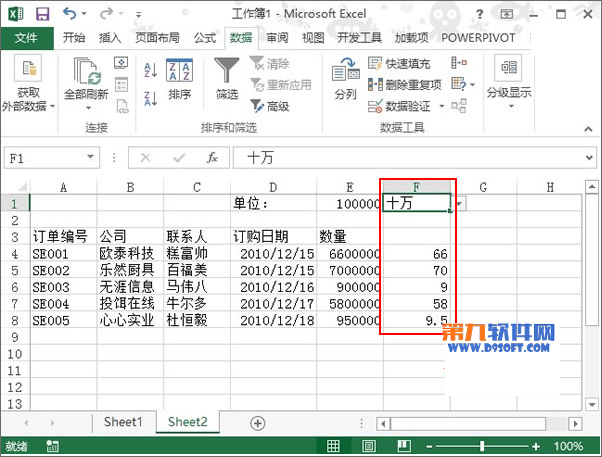Select row 4 header
This screenshot has height=457, width=602.
tap(15, 254)
